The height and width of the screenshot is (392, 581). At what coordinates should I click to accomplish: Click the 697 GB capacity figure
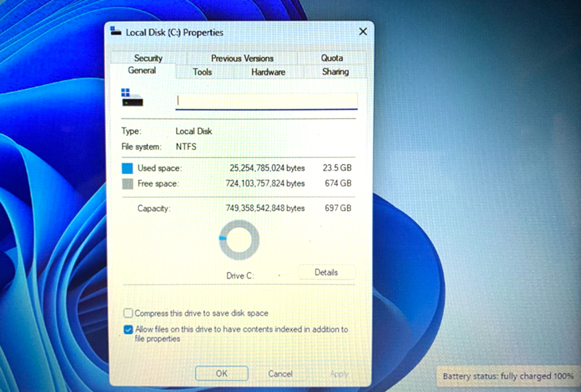point(338,208)
